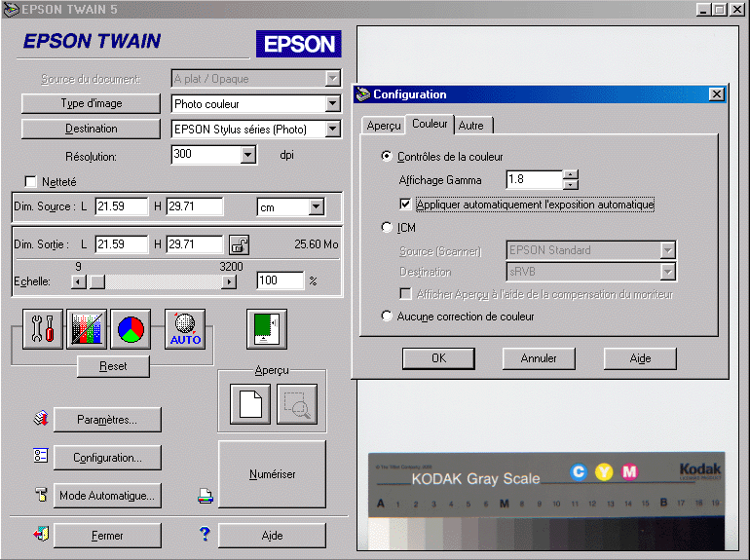Image resolution: width=750 pixels, height=560 pixels.
Task: Click the full page preview icon
Action: coord(250,404)
